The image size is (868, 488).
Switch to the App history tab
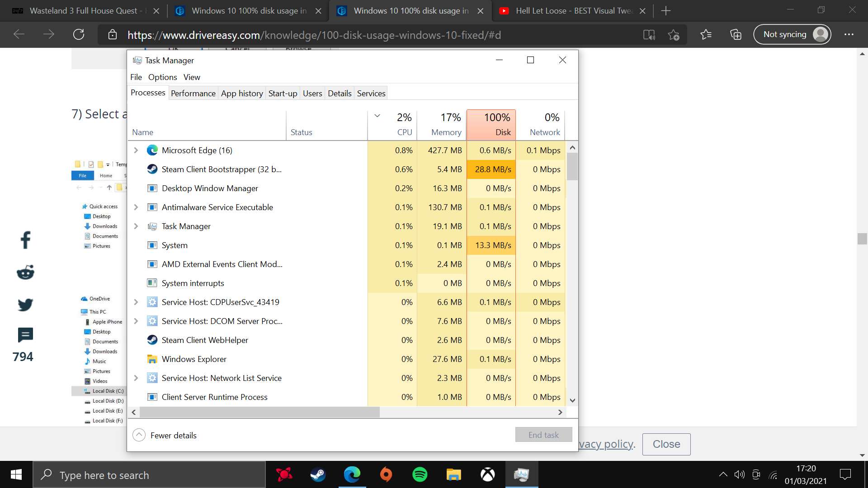(242, 93)
